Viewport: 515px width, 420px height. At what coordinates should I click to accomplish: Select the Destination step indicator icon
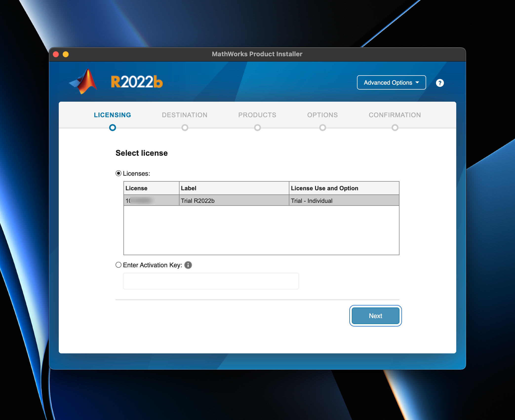tap(185, 127)
